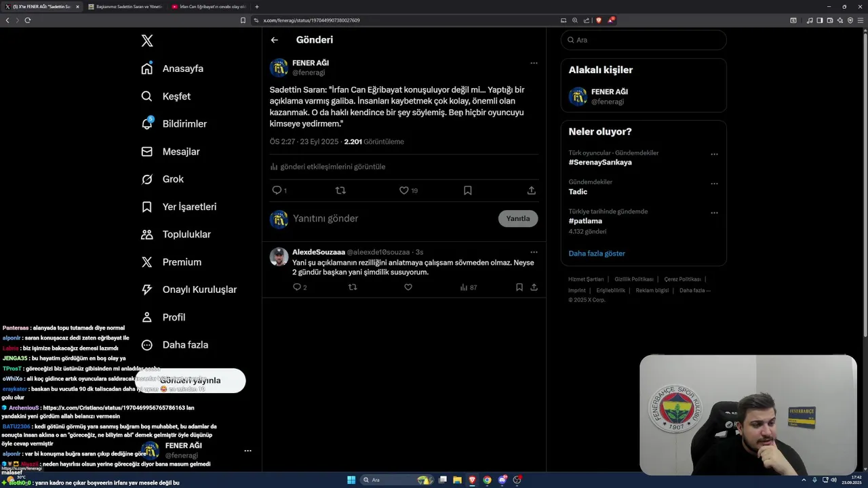This screenshot has width=868, height=488.
Task: Open Profil page
Action: coord(163,317)
